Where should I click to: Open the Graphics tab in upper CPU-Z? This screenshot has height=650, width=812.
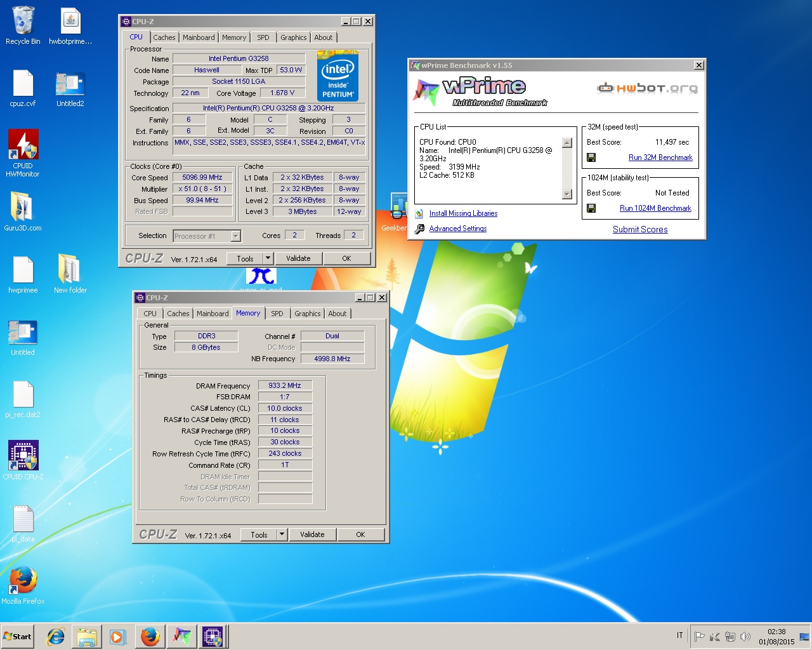point(294,37)
